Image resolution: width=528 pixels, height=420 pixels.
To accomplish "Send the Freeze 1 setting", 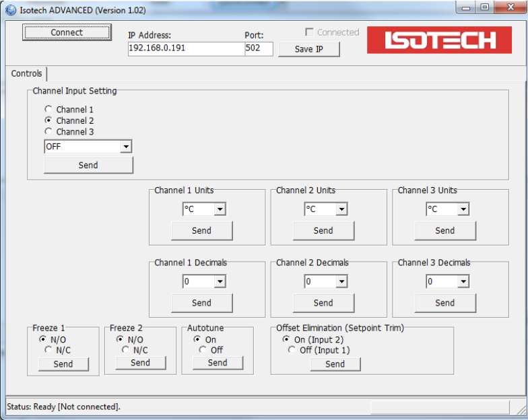I will tap(63, 364).
